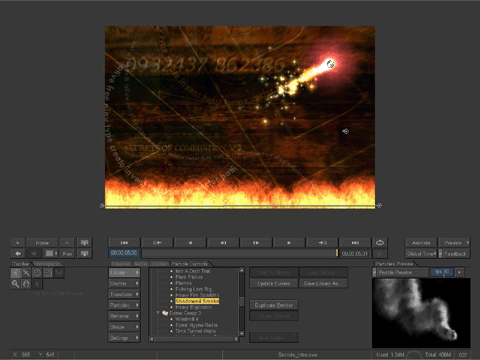Step forward one frame
Viewport: 480px width, 360px height.
[x=256, y=243]
